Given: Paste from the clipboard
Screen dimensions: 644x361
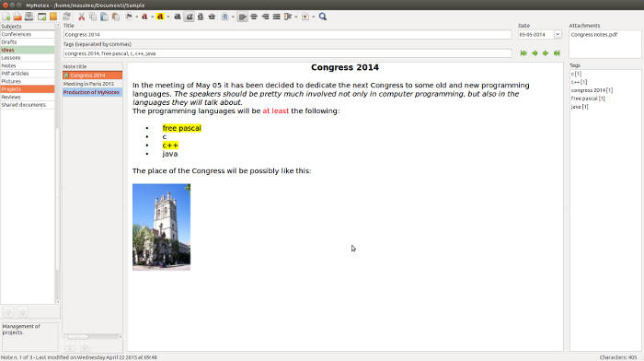Looking at the screenshot, I should point(104,17).
